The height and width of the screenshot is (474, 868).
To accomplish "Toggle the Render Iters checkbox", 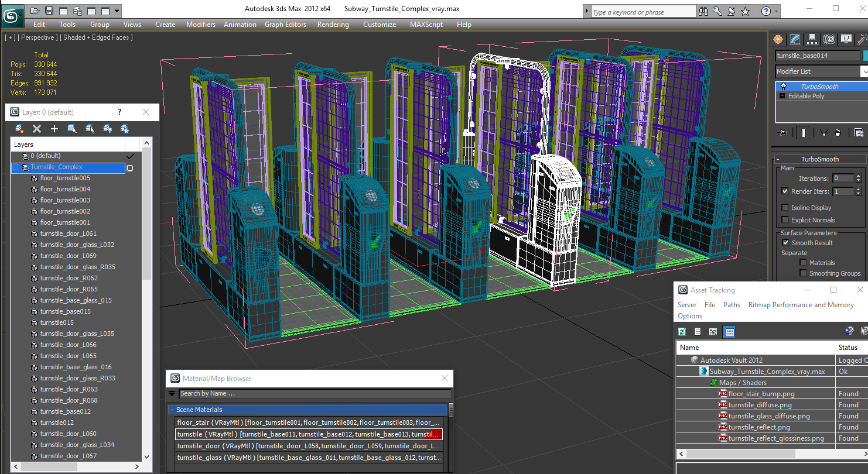I will point(785,191).
